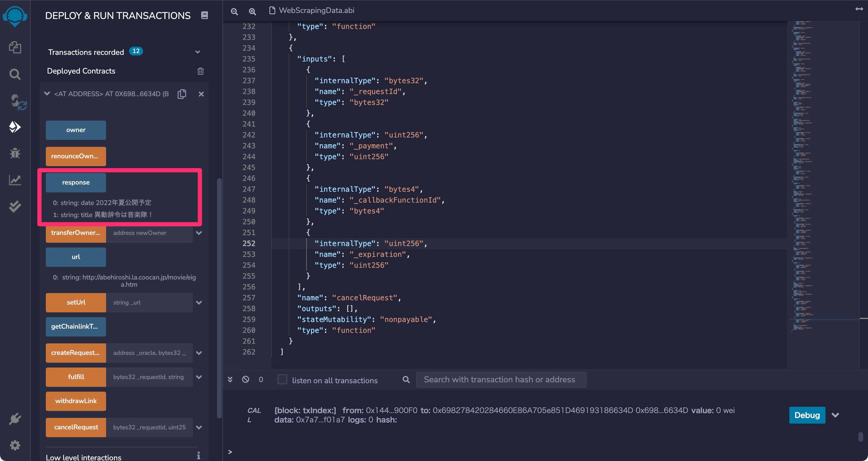868x461 pixels.
Task: Open the Debugger panel
Action: coord(15,153)
